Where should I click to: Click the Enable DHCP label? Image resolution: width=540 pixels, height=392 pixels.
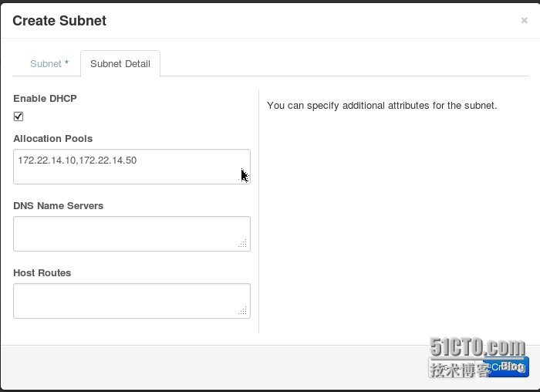click(x=45, y=99)
